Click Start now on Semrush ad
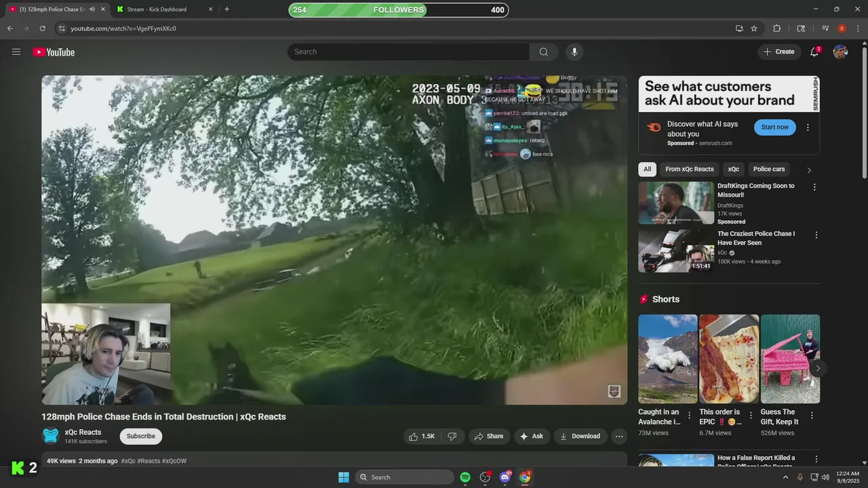868x488 pixels. point(775,127)
